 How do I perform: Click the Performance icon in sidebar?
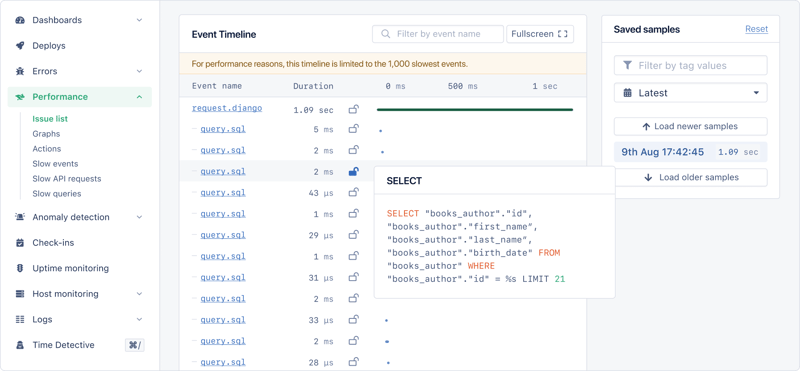20,97
